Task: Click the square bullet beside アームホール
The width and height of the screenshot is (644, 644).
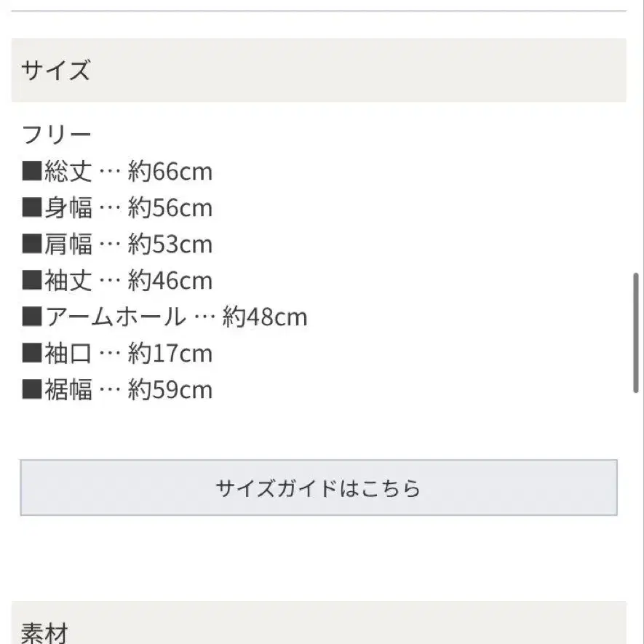Action: 31,317
